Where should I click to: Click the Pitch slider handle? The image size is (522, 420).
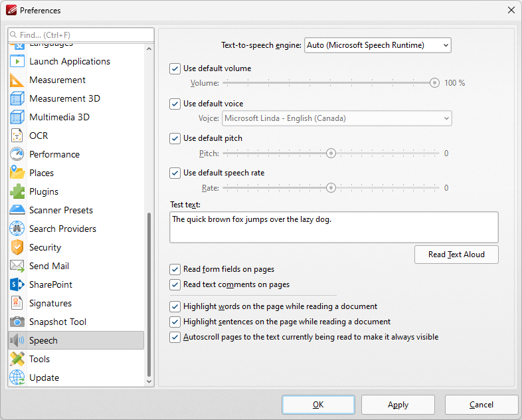pos(331,154)
